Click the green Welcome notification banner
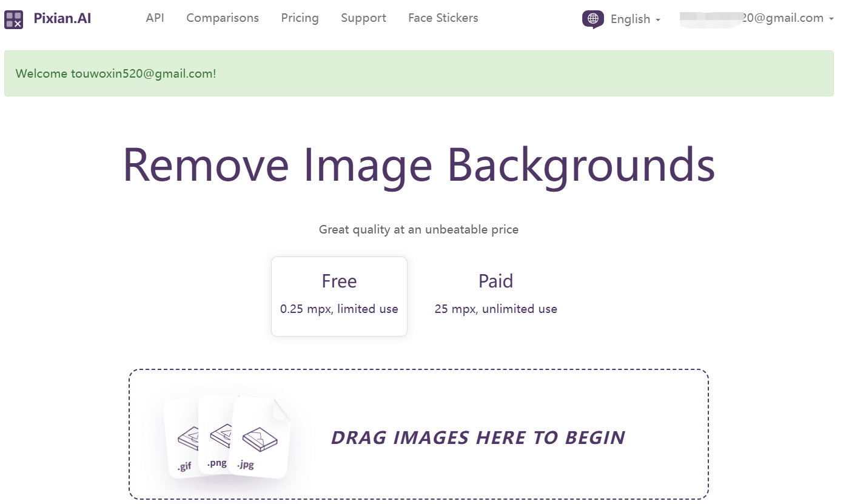Viewport: 846px width, 504px height. [418, 73]
